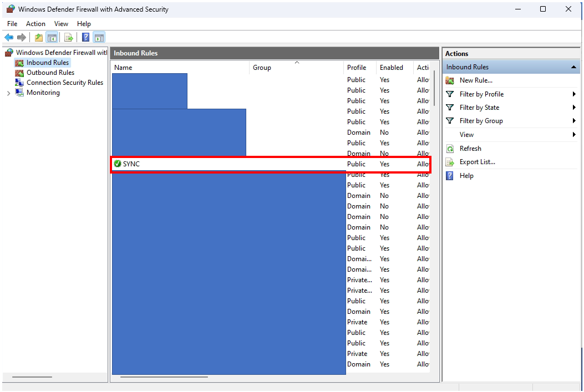Open the Help menu in the menu bar

click(84, 24)
